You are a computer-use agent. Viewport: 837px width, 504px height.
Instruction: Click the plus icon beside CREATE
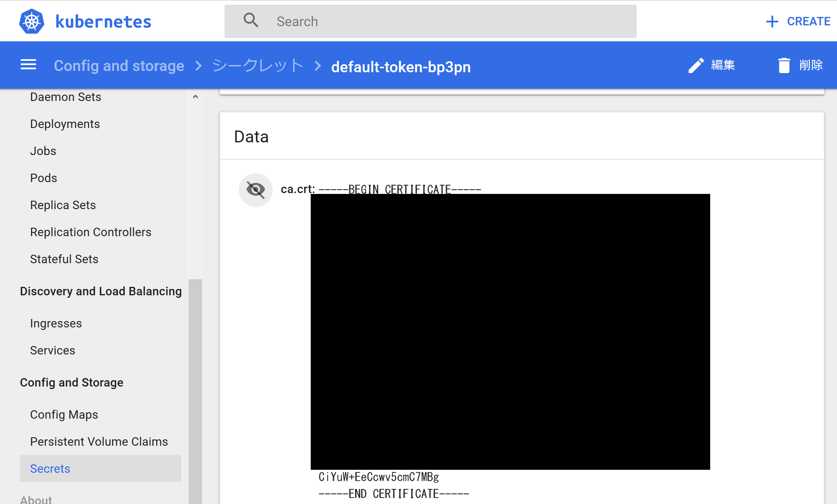pos(771,21)
